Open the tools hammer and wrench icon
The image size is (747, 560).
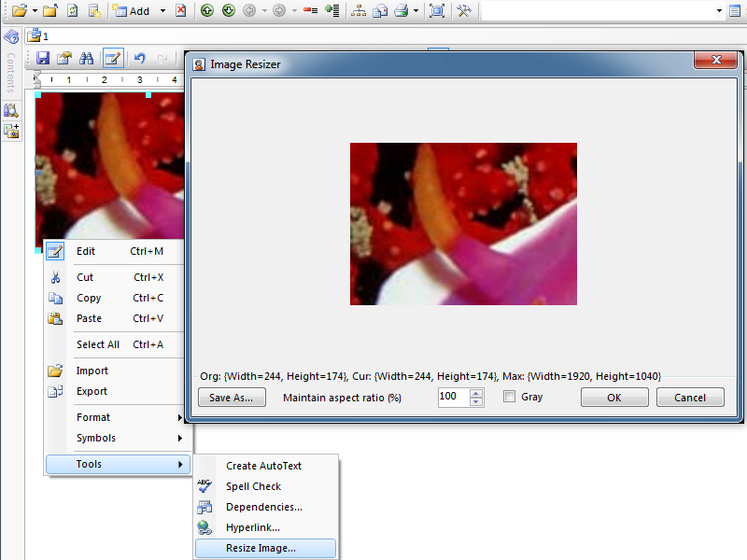(464, 10)
